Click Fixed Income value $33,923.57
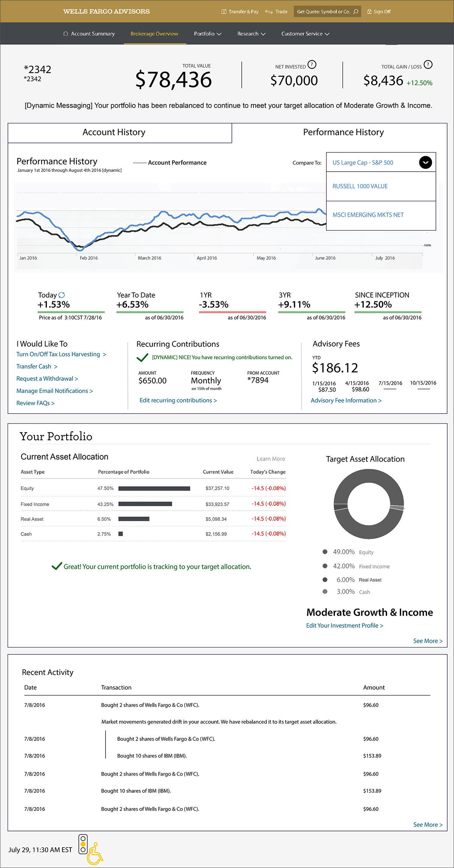 tap(218, 504)
